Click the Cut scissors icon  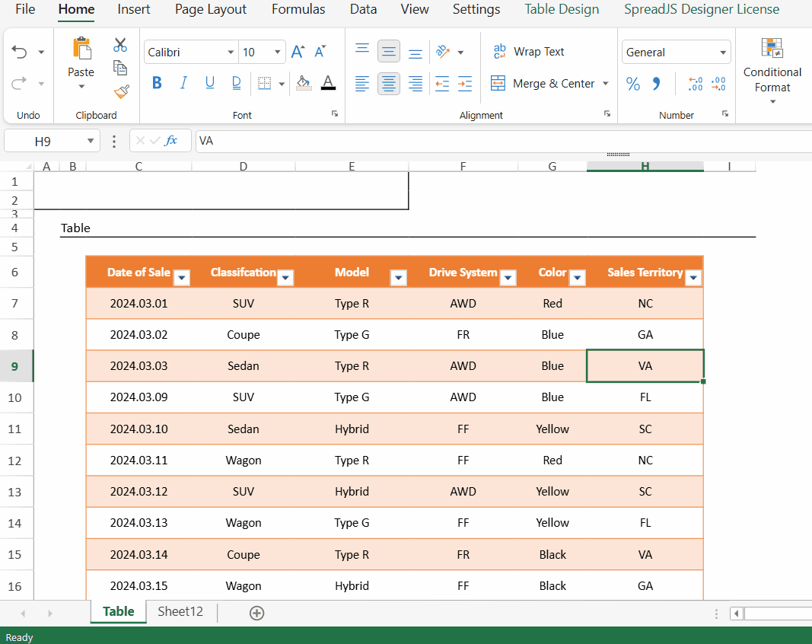tap(120, 45)
